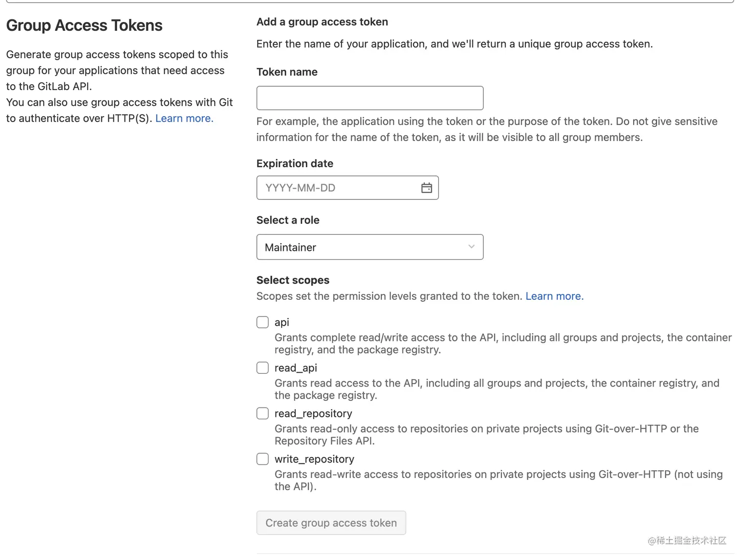Click the Expiration date field label
This screenshot has height=560, width=741.
[x=295, y=164]
